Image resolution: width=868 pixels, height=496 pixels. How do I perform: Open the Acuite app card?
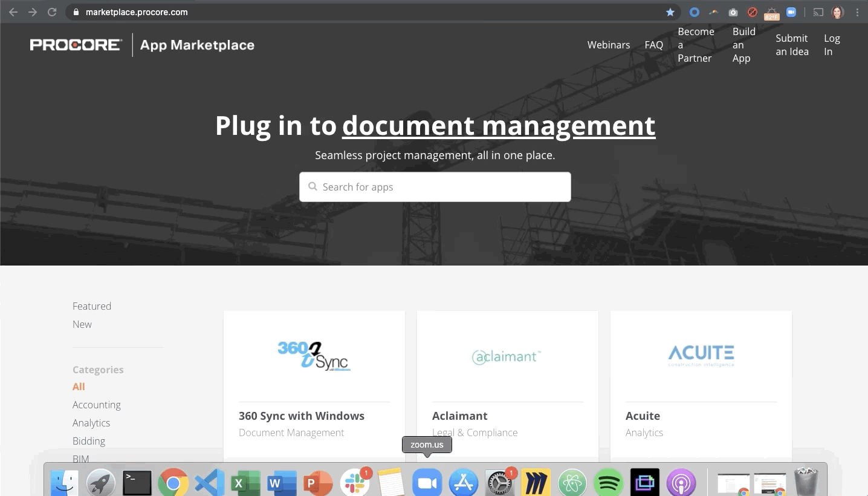701,387
